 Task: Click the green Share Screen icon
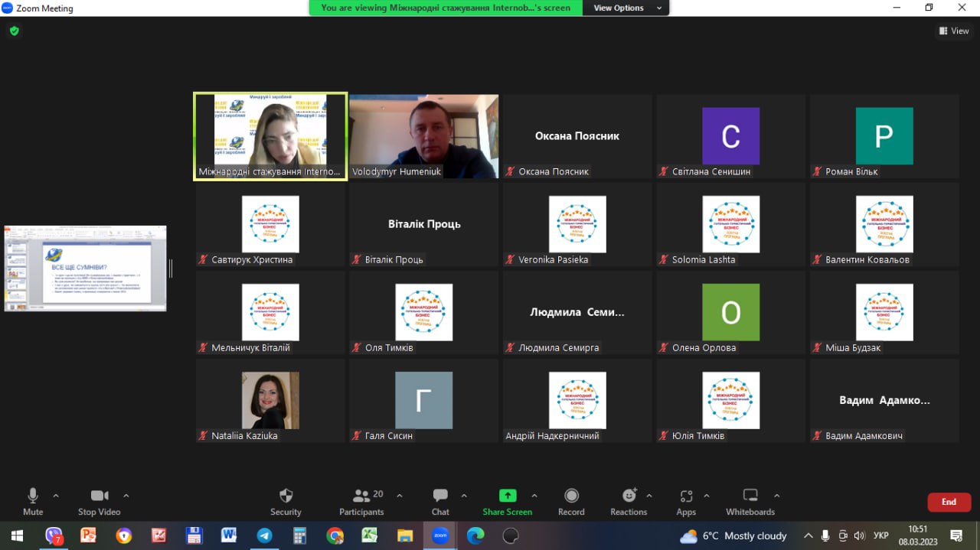point(507,496)
